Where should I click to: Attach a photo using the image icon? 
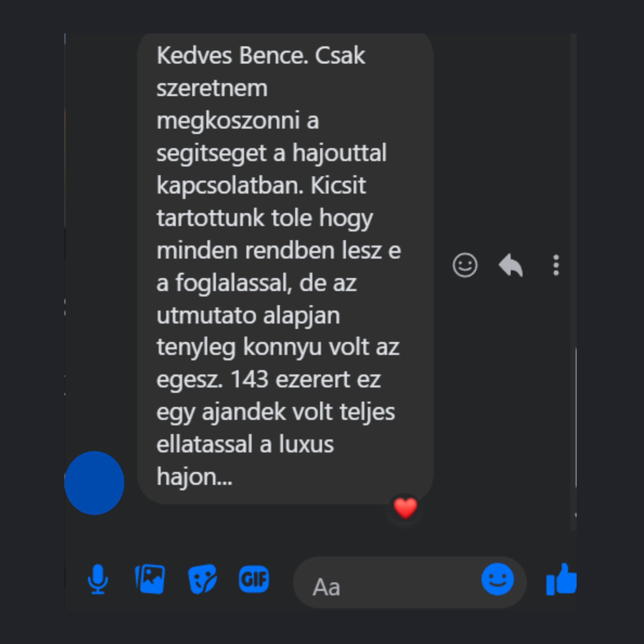tap(150, 579)
